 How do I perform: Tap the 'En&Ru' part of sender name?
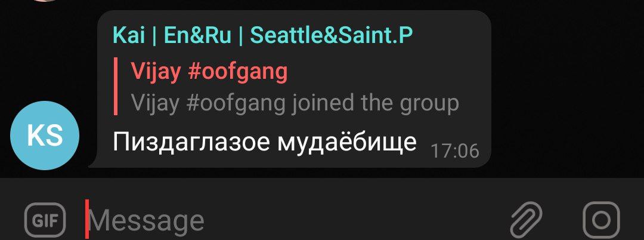point(197,35)
